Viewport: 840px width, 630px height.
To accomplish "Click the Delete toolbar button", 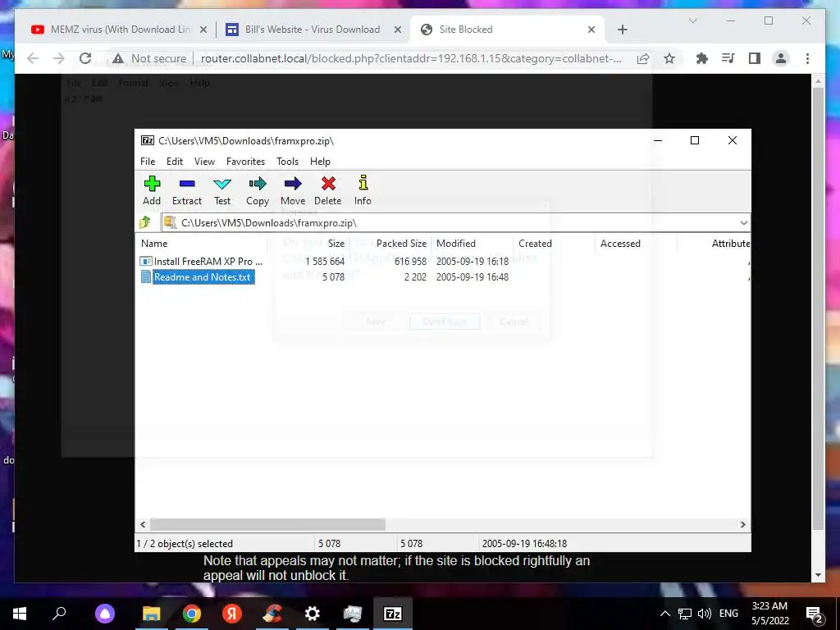I will pyautogui.click(x=328, y=190).
